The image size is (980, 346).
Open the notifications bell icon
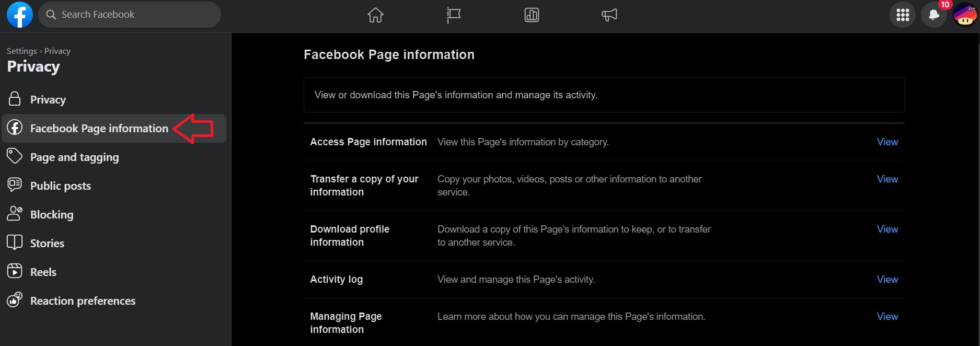pos(933,15)
